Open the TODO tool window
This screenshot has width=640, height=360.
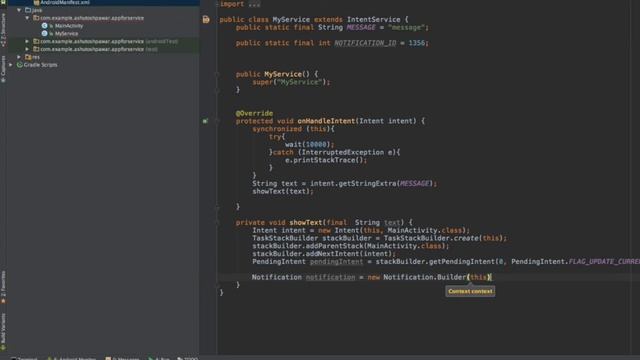[x=188, y=358]
